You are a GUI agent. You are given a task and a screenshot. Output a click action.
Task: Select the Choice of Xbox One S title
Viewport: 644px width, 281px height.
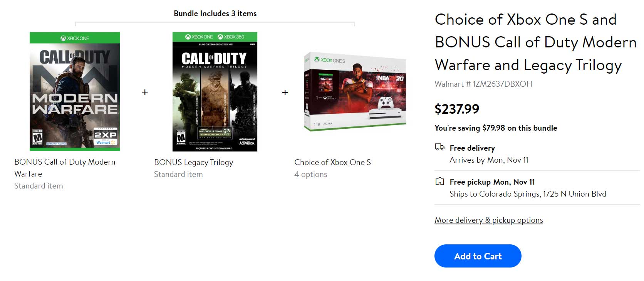click(x=332, y=162)
